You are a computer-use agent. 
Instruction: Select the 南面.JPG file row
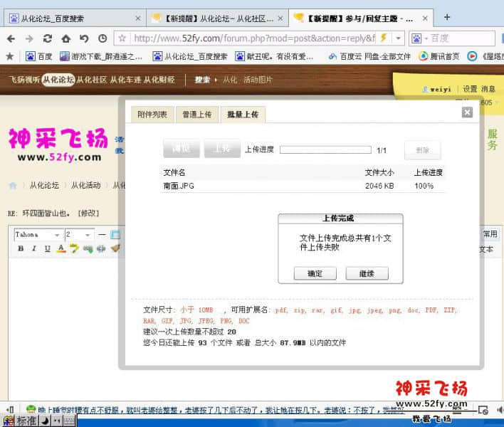point(303,186)
